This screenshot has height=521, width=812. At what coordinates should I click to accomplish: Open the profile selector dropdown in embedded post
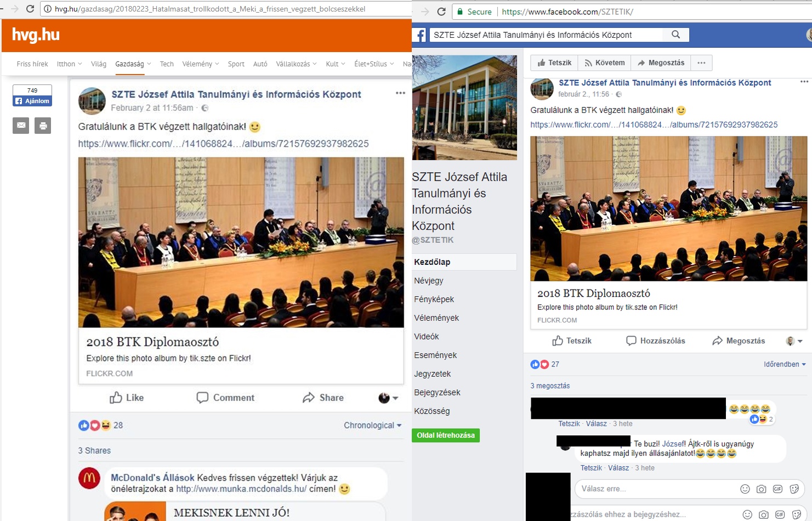tap(388, 398)
